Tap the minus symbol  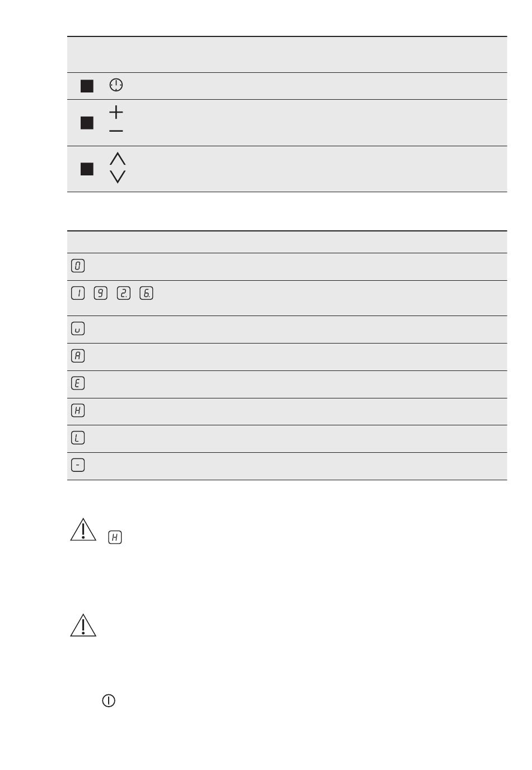116,131
